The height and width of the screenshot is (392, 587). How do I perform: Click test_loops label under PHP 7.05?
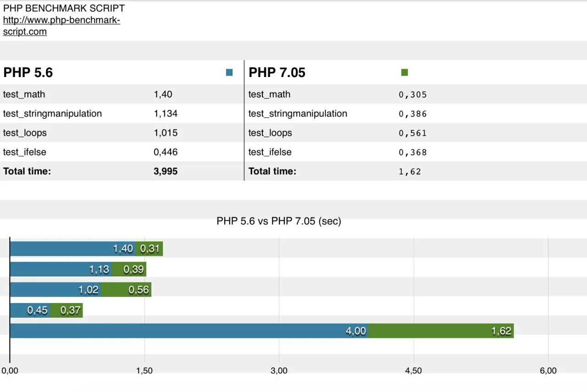pyautogui.click(x=270, y=133)
